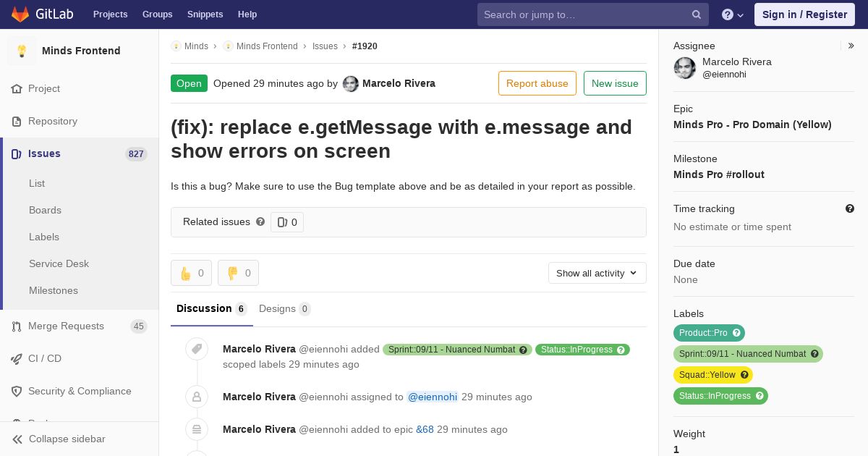Click the CI / CD rocket icon
Viewport: 868px width, 456px height.
17,358
